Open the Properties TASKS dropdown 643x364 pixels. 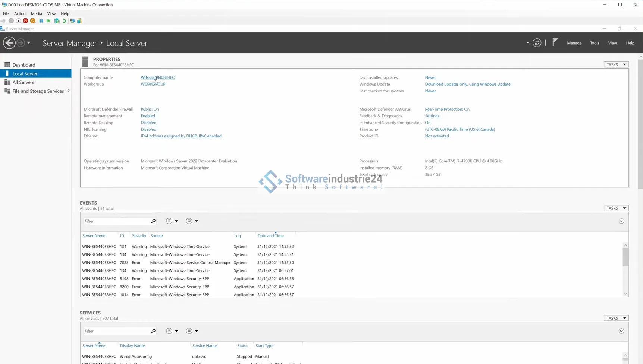(x=616, y=64)
